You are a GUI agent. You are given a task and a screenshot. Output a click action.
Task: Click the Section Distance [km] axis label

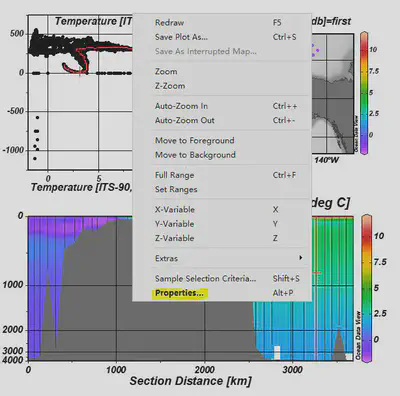click(x=191, y=381)
